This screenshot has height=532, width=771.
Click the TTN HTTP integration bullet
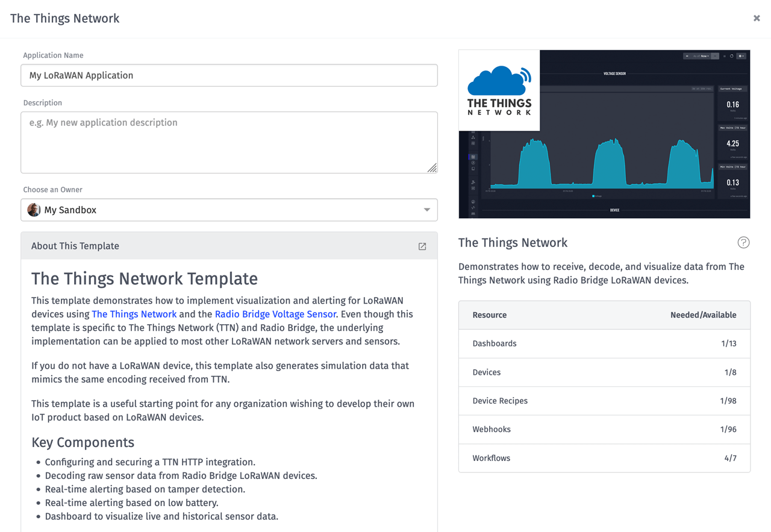150,462
